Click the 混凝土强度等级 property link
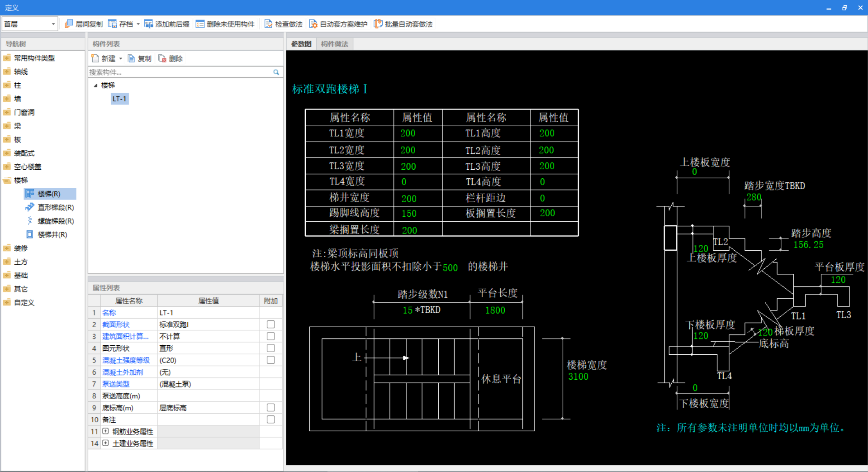The height and width of the screenshot is (472, 868). pyautogui.click(x=126, y=360)
